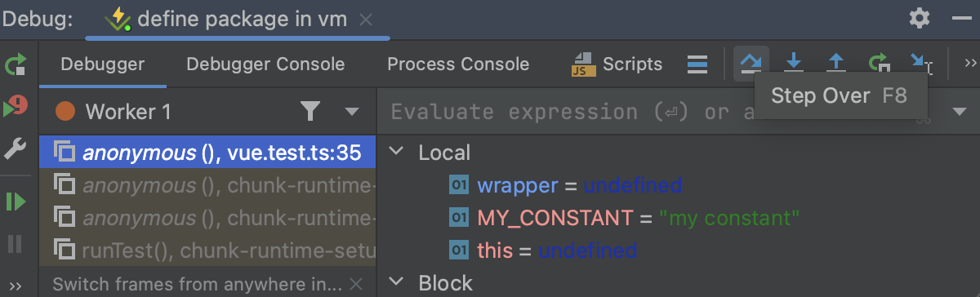980x297 pixels.
Task: Open the layout settings lines icon
Action: point(697,64)
